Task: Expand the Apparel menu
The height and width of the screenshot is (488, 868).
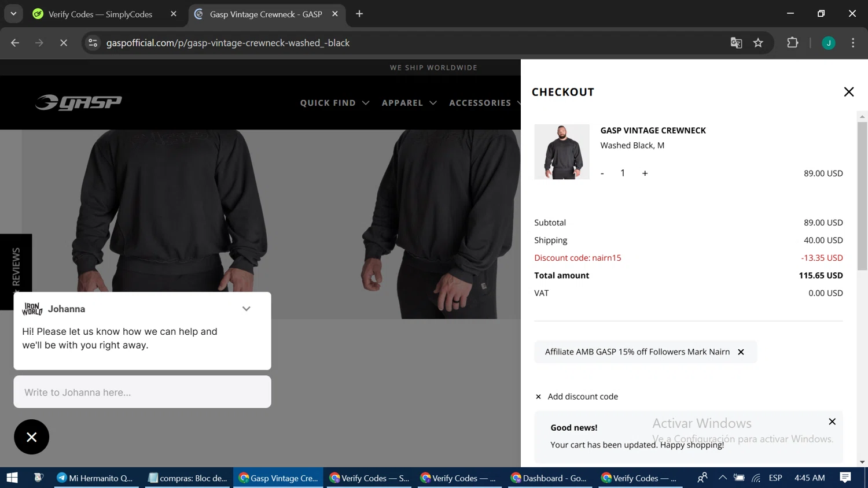Action: click(x=409, y=103)
